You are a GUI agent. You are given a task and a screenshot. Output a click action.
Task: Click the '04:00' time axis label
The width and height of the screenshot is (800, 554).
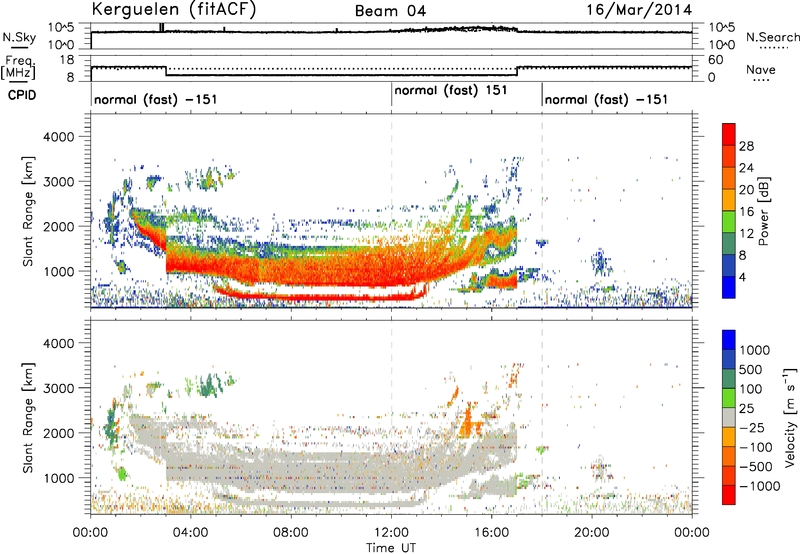pos(190,533)
